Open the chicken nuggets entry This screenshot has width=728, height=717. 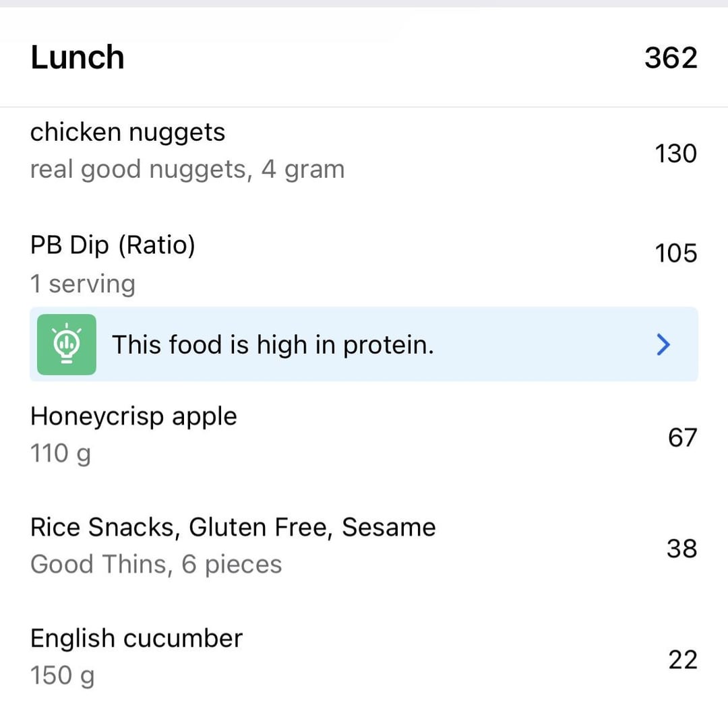click(x=364, y=152)
